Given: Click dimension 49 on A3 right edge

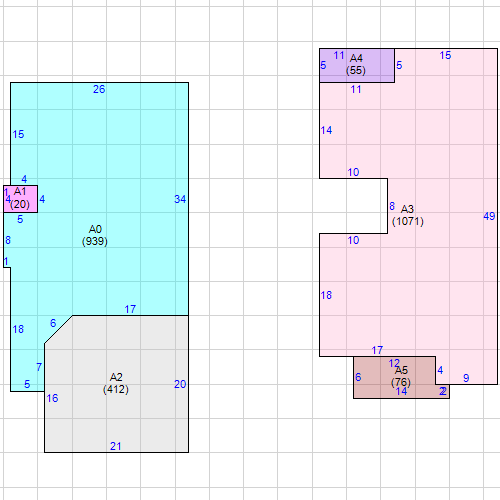Looking at the screenshot, I should [x=489, y=216].
